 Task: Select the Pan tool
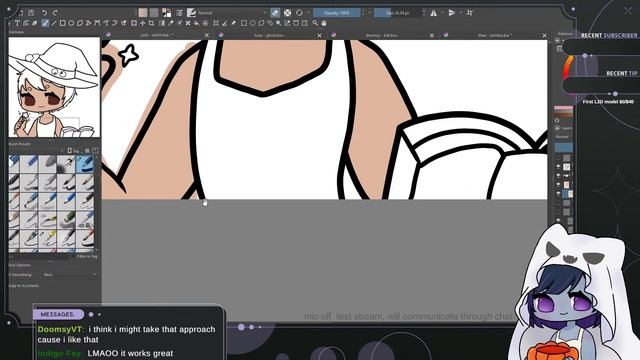coord(324,23)
